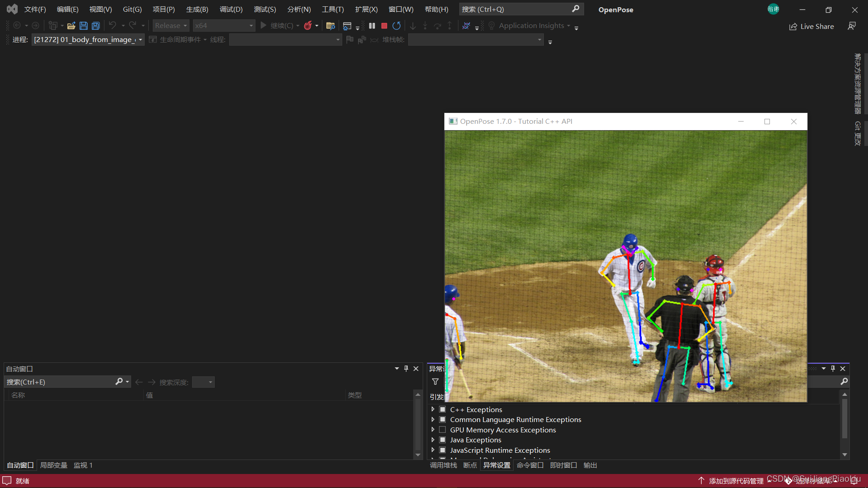Image resolution: width=868 pixels, height=488 pixels.
Task: Toggle the Java Exceptions checkbox
Action: [443, 440]
